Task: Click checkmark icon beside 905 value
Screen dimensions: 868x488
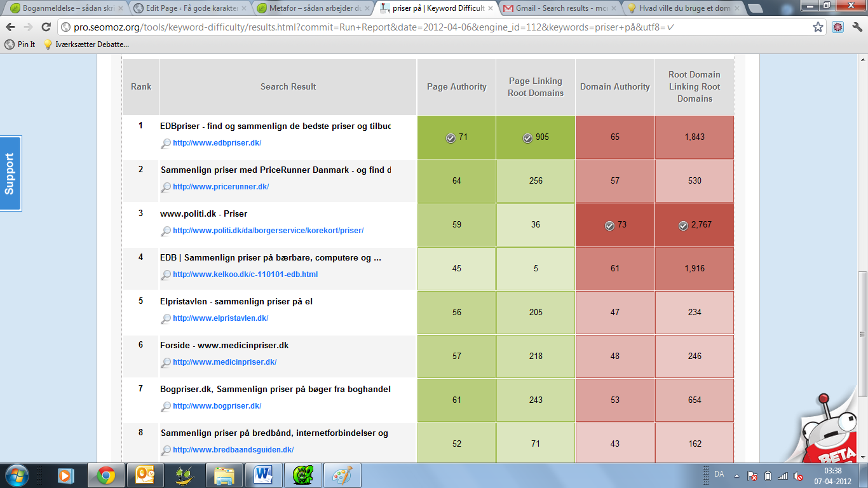Action: pos(527,138)
